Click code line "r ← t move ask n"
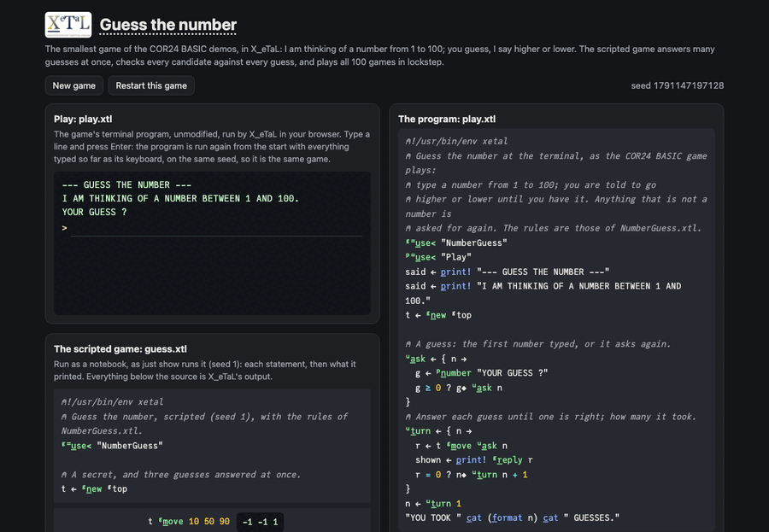The image size is (769, 532). coord(461,446)
